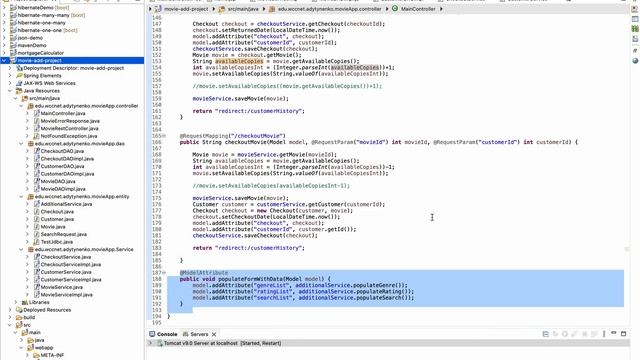Expand the Deployed Resources node
The height and width of the screenshot is (360, 640).
10,310
